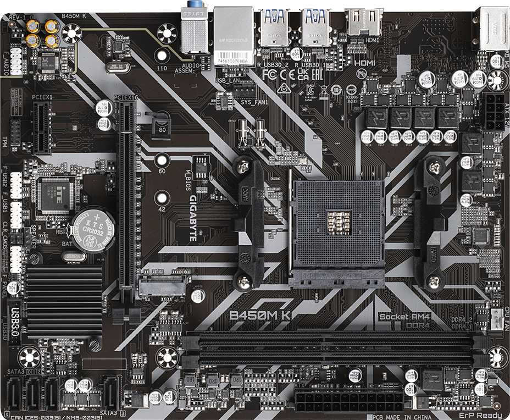Image resolution: width=510 pixels, height=420 pixels.
Task: Toggle the CLR_CMOS jumper header
Action: pos(16,237)
